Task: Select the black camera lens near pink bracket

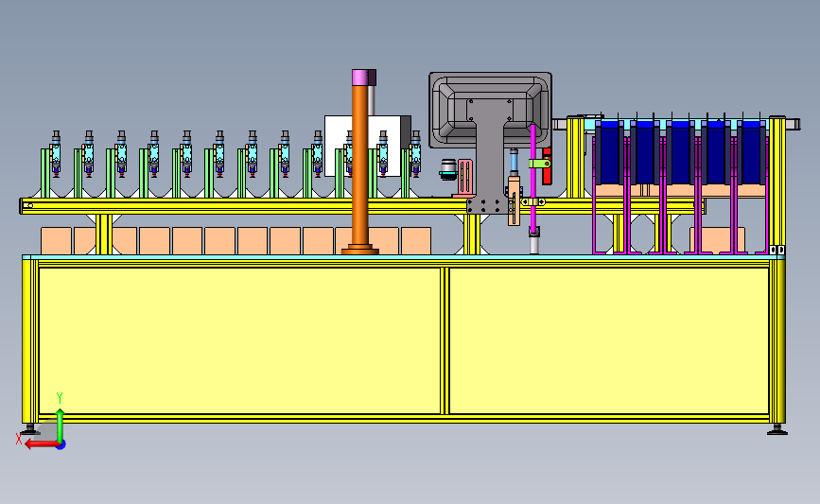Action: pyautogui.click(x=448, y=170)
